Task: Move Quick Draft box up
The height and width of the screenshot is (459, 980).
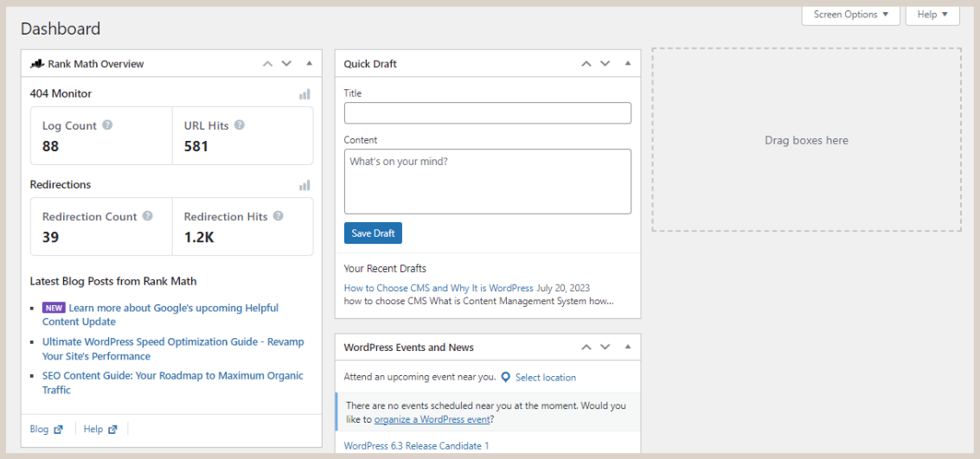Action: [586, 64]
